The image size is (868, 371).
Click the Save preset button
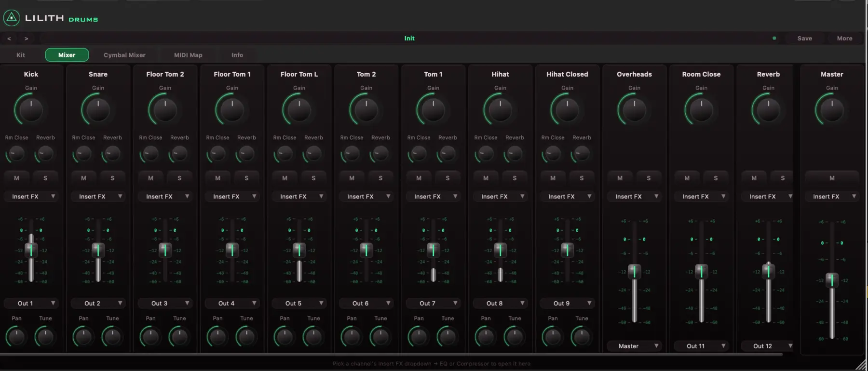click(x=805, y=39)
